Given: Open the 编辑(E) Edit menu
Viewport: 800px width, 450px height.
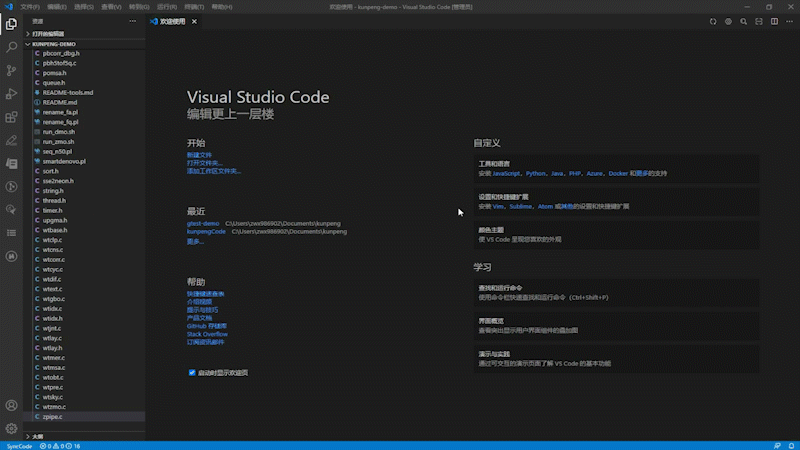Looking at the screenshot, I should click(x=57, y=7).
